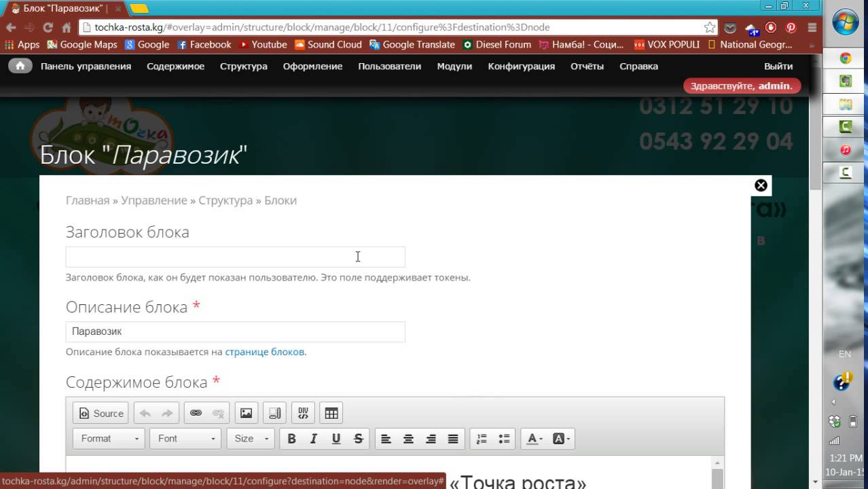
Task: Align text left
Action: [x=386, y=439]
